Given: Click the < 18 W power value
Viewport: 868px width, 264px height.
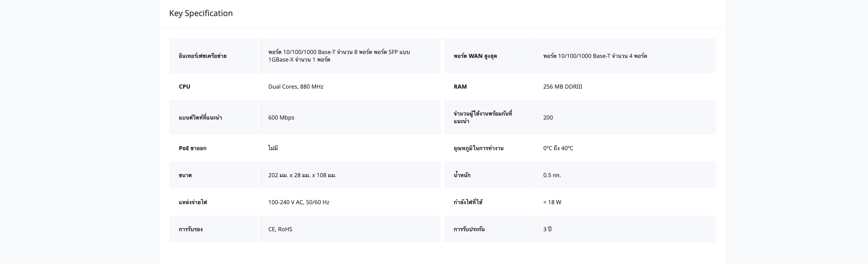Looking at the screenshot, I should point(552,202).
